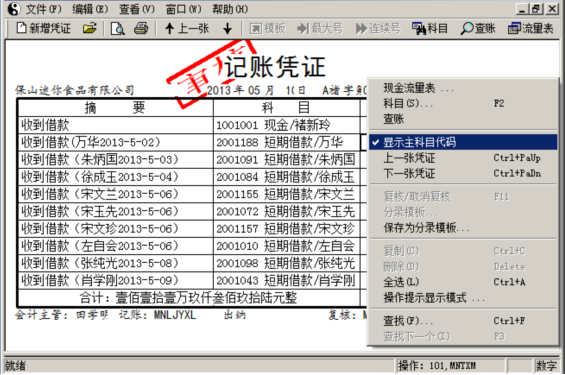Click summary cell 收到借款（宋文兰2013-5-06）
Image resolution: width=565 pixels, height=375 pixels.
pyautogui.click(x=116, y=194)
